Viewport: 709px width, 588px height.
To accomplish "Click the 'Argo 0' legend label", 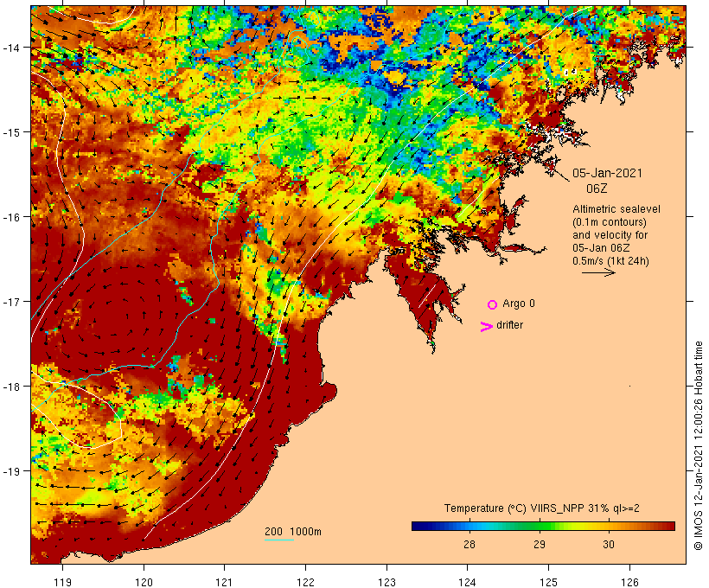I will pyautogui.click(x=519, y=304).
